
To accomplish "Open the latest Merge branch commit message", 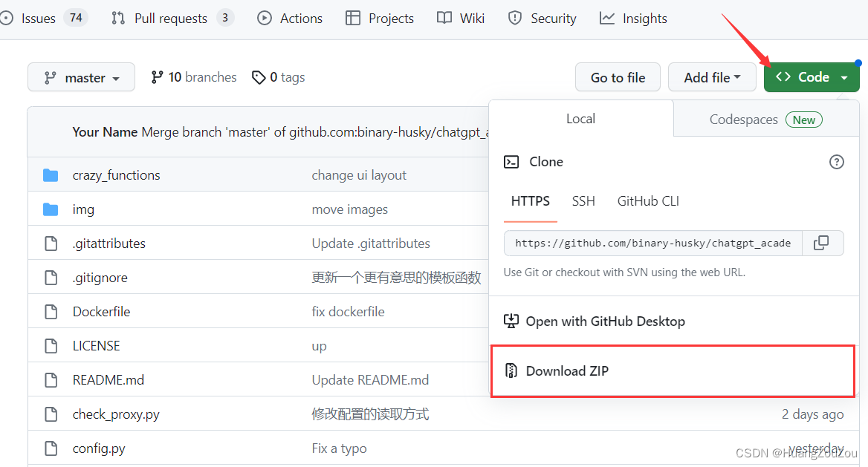I will point(315,132).
